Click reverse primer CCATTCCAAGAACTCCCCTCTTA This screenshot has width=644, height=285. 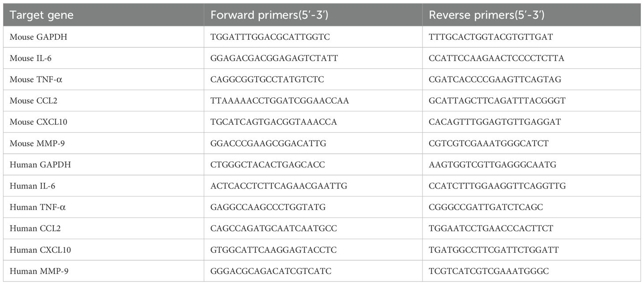click(496, 58)
